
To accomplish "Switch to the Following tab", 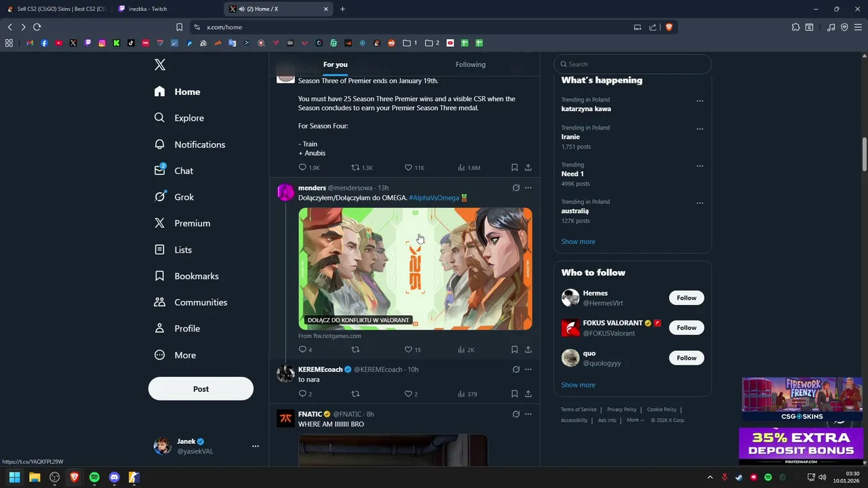I will pos(471,64).
